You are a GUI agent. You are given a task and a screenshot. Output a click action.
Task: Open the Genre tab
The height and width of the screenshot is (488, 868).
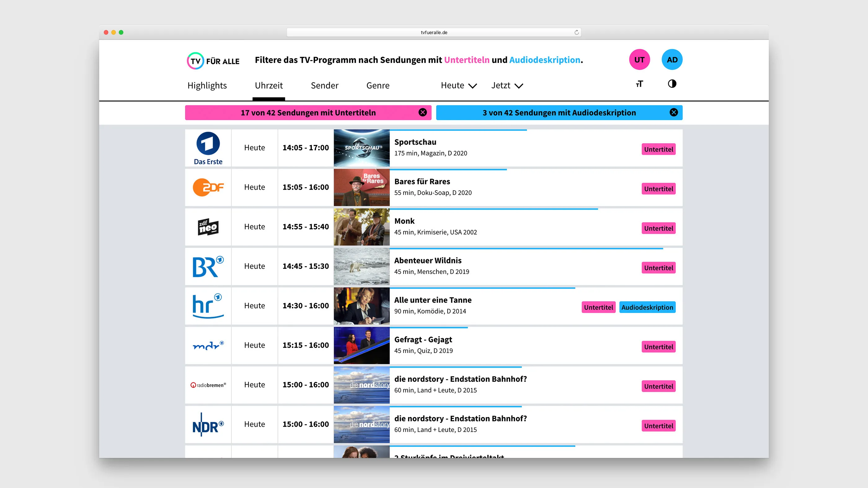[x=378, y=86]
